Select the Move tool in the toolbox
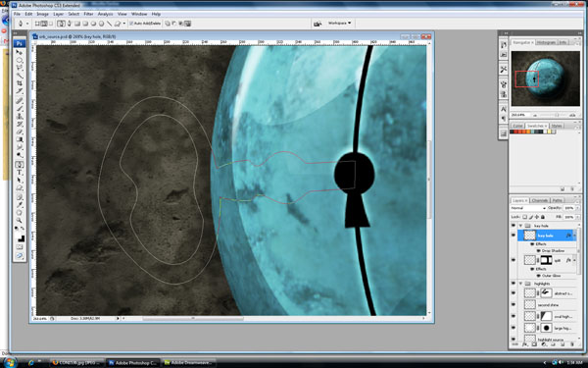 click(x=20, y=52)
